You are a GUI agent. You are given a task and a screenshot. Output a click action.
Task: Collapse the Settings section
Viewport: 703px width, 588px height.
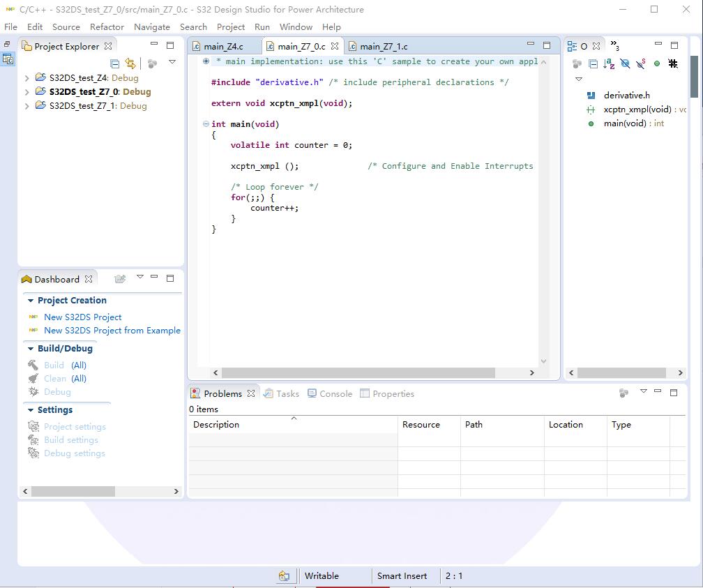tap(31, 410)
